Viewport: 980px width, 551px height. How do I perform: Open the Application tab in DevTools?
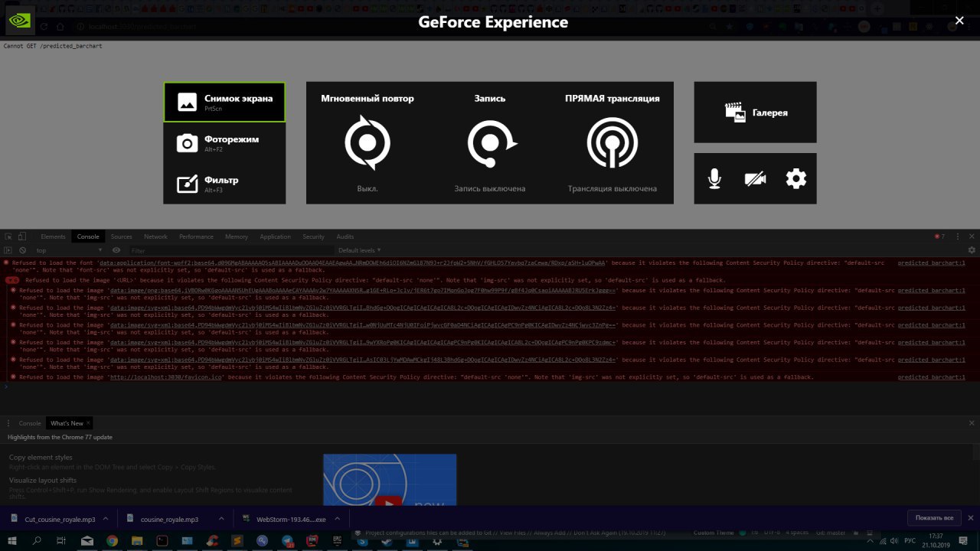pos(275,236)
